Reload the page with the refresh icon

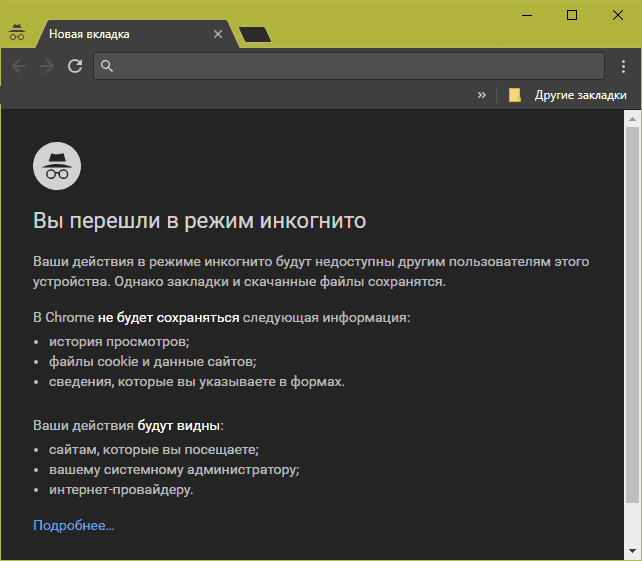pyautogui.click(x=75, y=66)
